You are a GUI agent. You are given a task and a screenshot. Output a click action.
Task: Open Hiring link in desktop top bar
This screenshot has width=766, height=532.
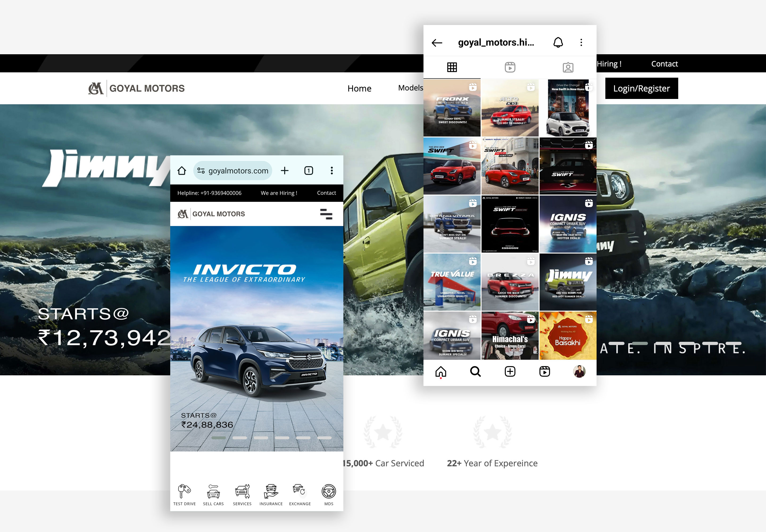tap(609, 64)
